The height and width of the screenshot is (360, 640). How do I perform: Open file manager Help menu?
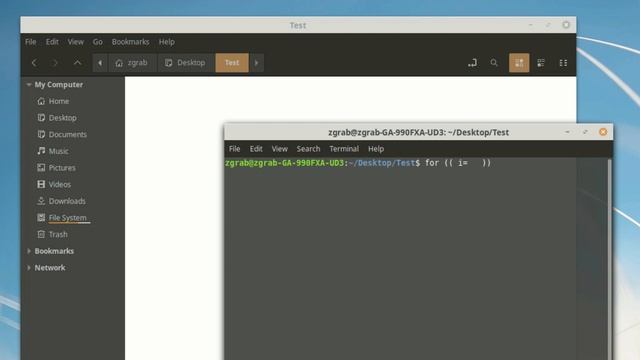(167, 42)
